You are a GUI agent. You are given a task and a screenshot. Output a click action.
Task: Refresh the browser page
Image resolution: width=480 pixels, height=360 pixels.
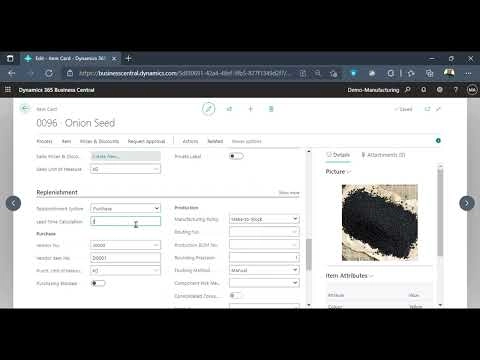[49, 73]
